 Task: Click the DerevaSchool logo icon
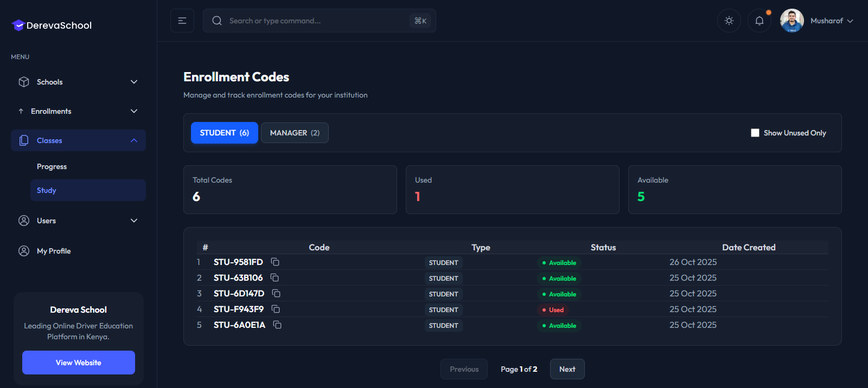point(18,25)
